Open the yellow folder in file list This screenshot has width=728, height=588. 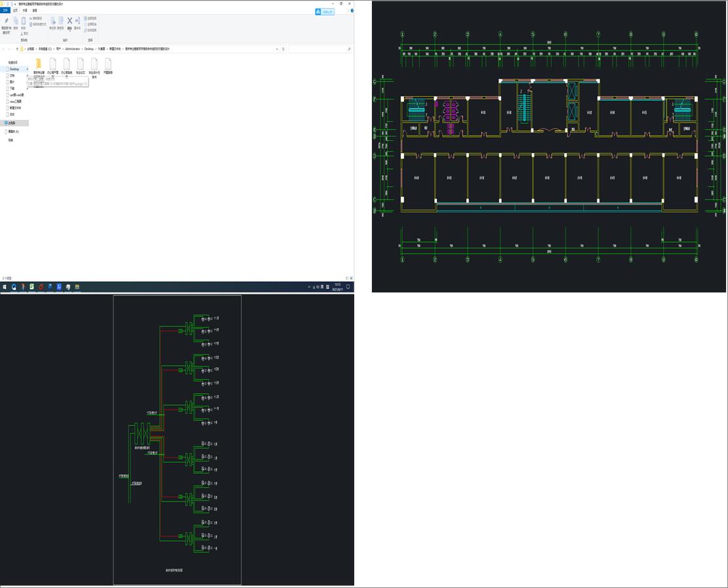click(39, 64)
